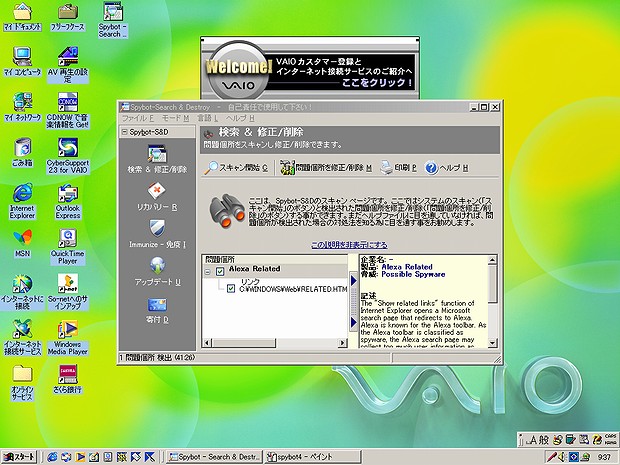The width and height of the screenshot is (620, 465).
Task: Select the Spybot - Search desktop shortcut
Action: coord(113,20)
